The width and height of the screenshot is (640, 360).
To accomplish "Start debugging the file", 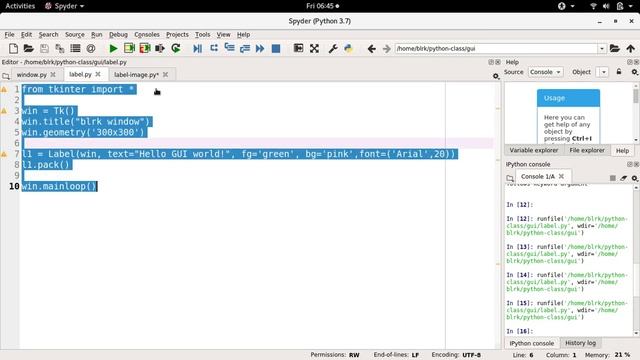I will (198, 49).
